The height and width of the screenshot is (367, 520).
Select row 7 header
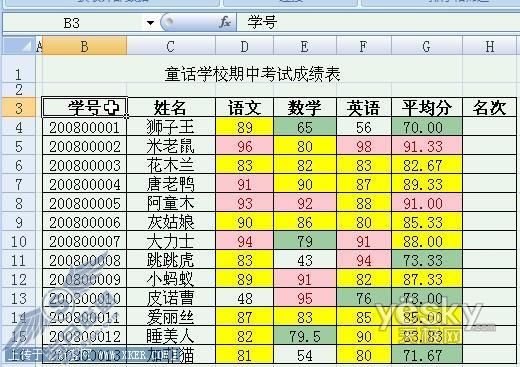(x=19, y=184)
